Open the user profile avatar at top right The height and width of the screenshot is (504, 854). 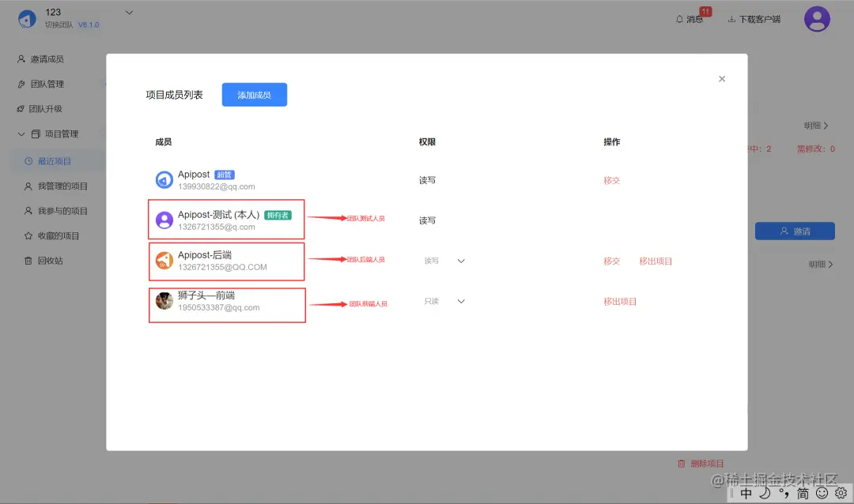pyautogui.click(x=817, y=19)
